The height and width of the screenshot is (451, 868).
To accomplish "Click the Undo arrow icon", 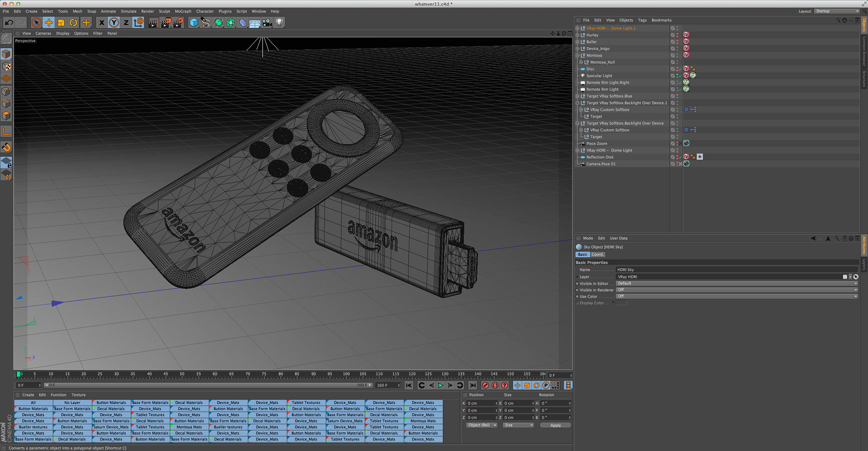I will click(9, 22).
